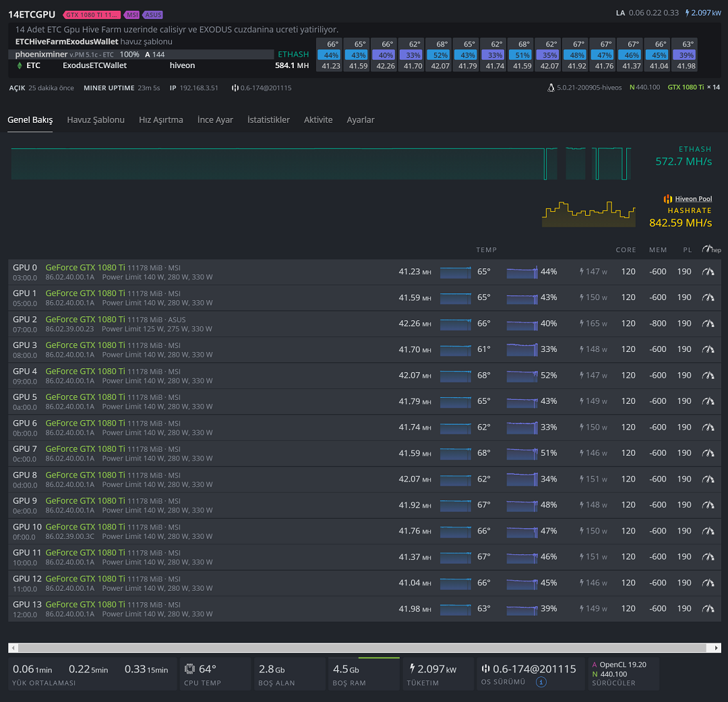This screenshot has width=728, height=702.
Task: Click the phoenixminer miner row
Action: coord(141,55)
